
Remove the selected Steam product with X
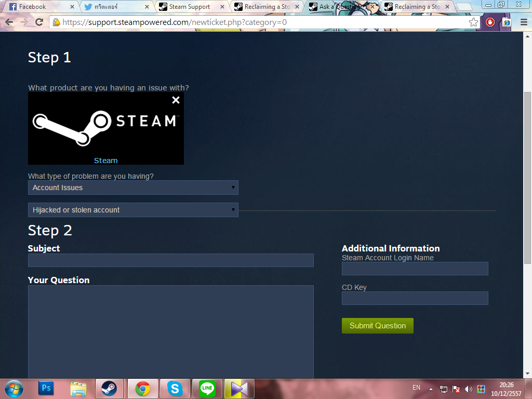pyautogui.click(x=176, y=100)
